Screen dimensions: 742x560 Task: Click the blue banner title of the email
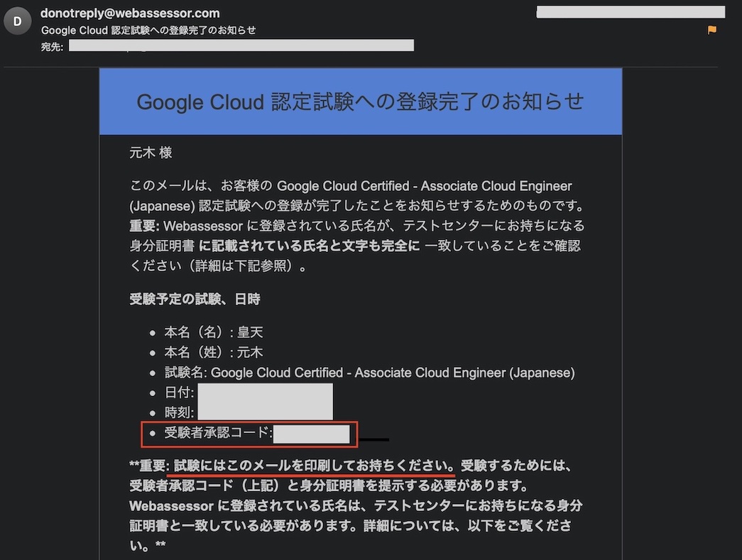(x=360, y=101)
